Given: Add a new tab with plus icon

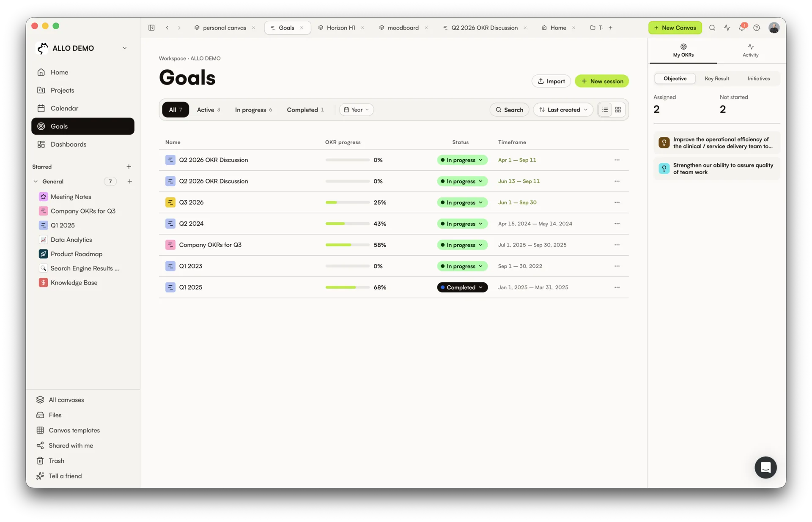Looking at the screenshot, I should (611, 28).
